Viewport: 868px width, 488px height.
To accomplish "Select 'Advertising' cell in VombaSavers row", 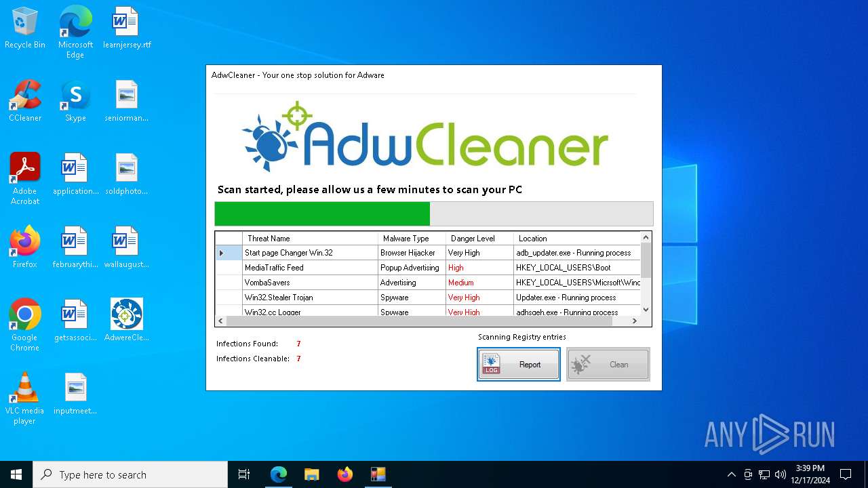I will [412, 283].
